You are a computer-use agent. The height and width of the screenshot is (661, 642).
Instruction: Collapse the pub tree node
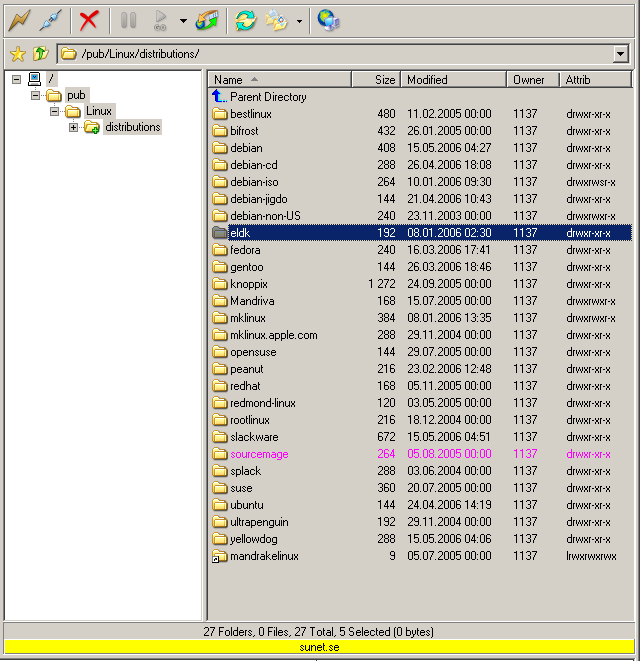pos(35,95)
